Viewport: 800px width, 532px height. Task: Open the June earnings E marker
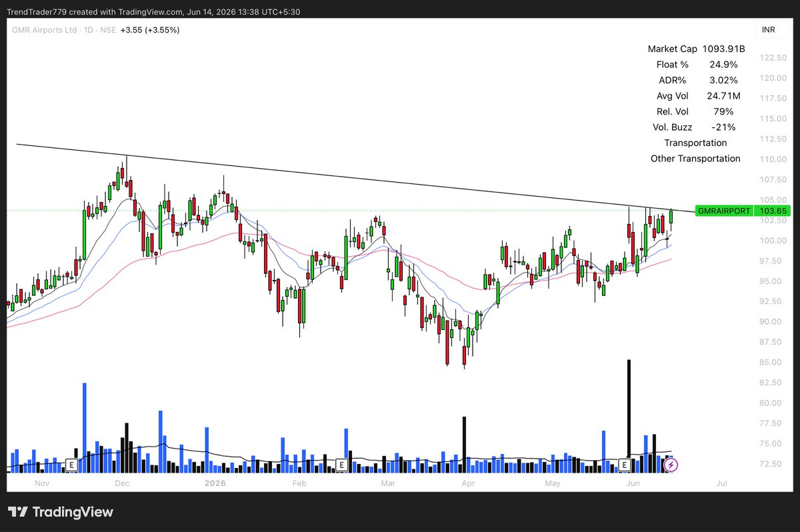[625, 464]
